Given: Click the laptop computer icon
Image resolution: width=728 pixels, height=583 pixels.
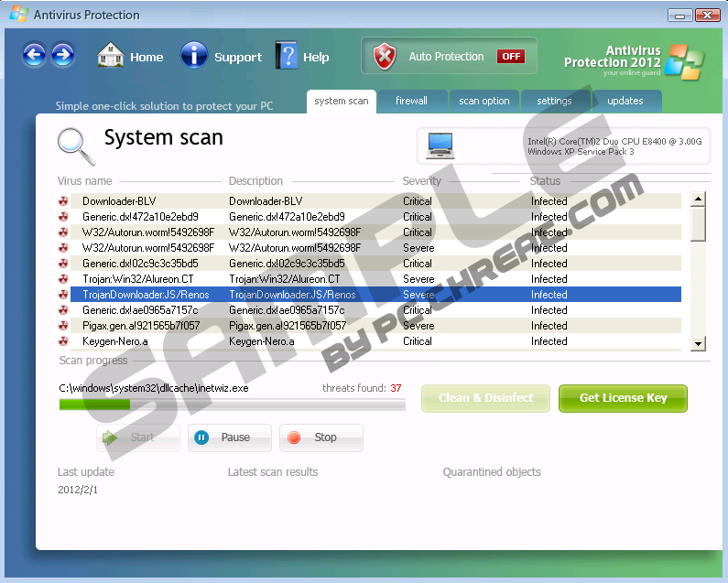Looking at the screenshot, I should pos(440,146).
